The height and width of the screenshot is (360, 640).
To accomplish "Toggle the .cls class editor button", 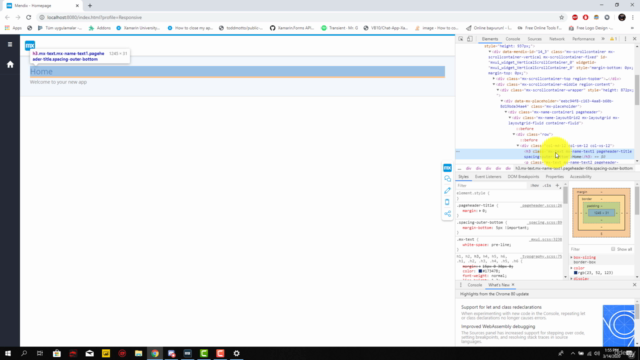I will tap(547, 185).
